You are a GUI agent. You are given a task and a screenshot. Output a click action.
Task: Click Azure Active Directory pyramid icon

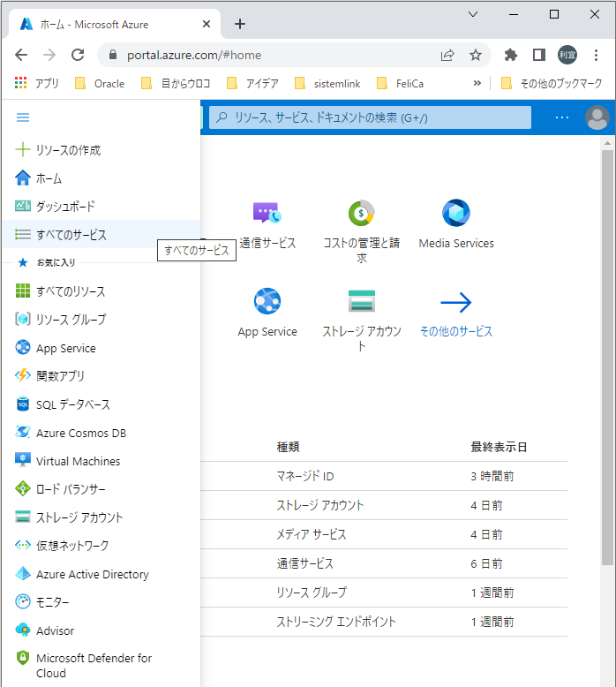23,573
